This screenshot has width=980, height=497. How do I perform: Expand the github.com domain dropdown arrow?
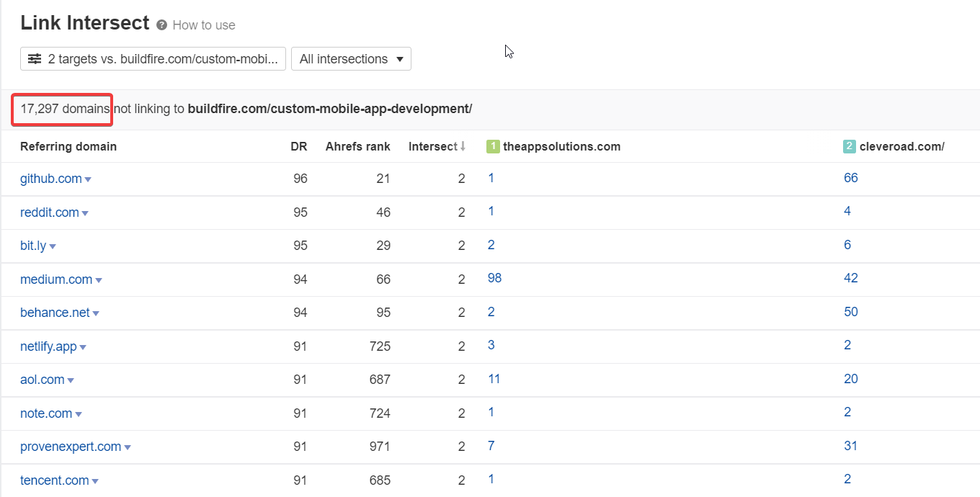click(x=88, y=180)
